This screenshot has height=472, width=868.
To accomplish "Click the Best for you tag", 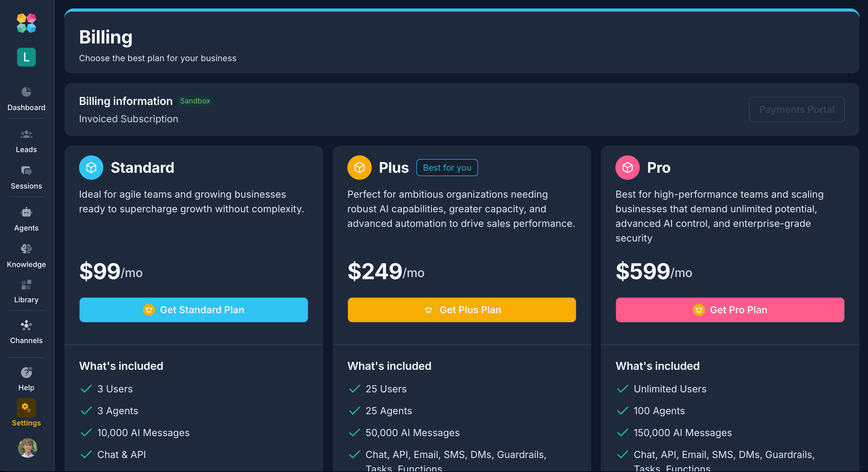I will click(x=447, y=168).
